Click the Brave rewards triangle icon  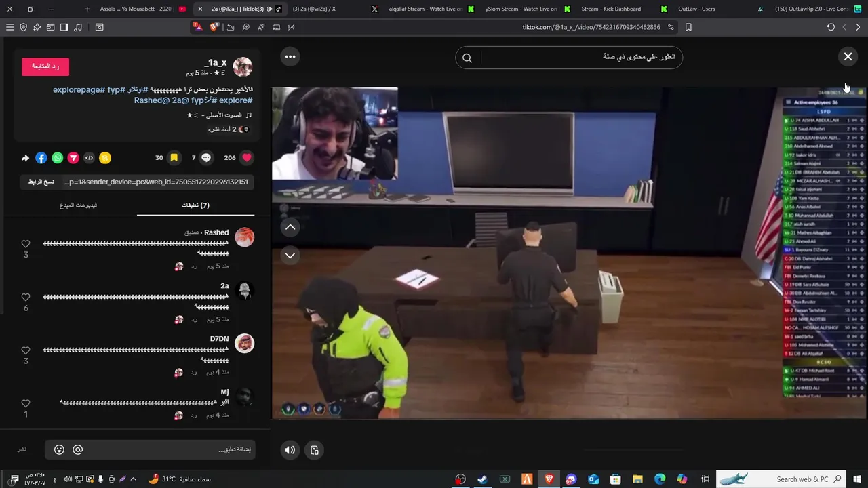click(197, 27)
